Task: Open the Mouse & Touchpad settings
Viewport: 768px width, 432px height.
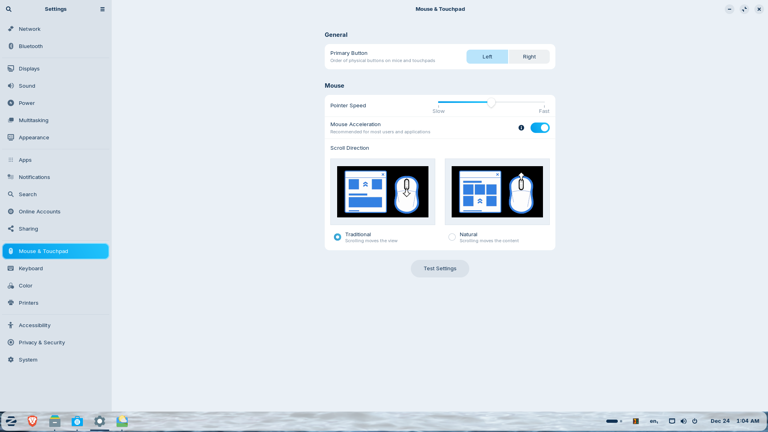Action: [x=55, y=251]
